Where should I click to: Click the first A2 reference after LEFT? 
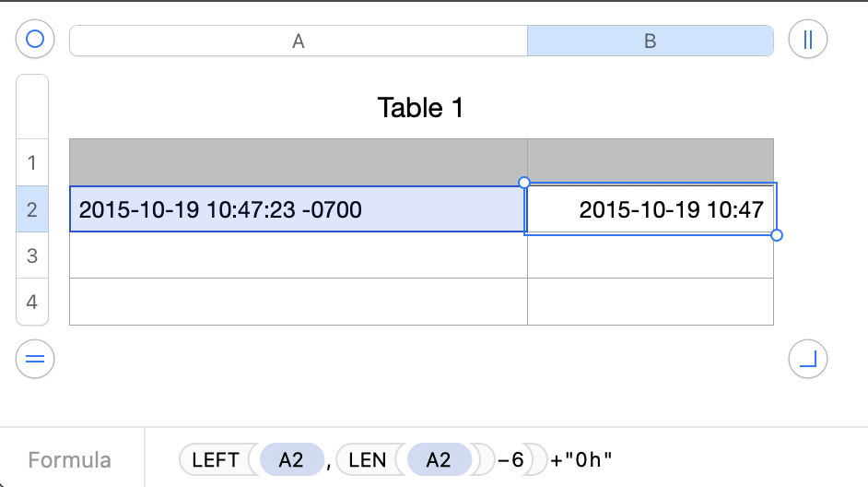coord(291,459)
